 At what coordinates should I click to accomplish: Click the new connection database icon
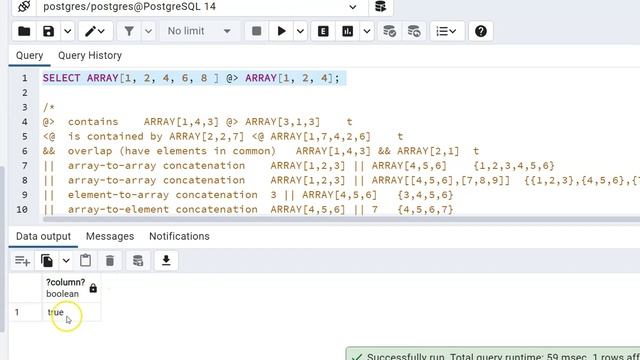pos(380,7)
